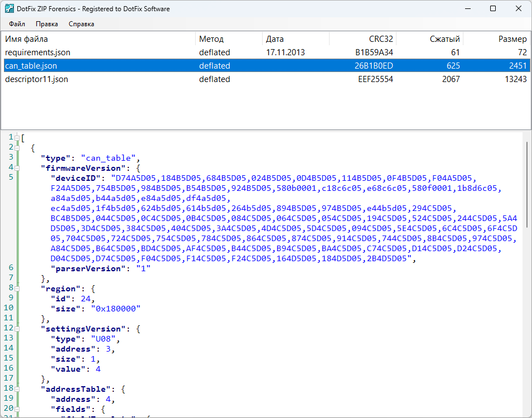This screenshot has height=418, width=532.
Task: Sort list by CRC32 column header
Action: tap(362, 39)
